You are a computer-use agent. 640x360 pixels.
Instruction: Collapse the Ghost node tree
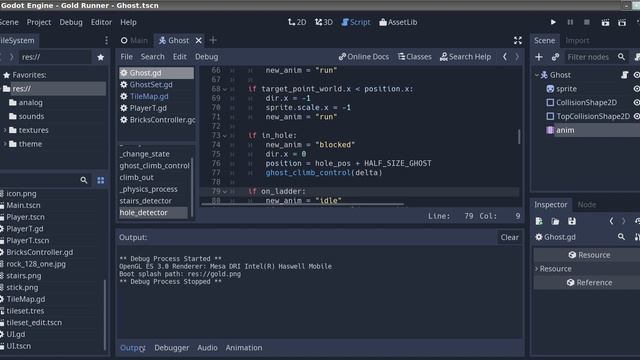pyautogui.click(x=537, y=75)
